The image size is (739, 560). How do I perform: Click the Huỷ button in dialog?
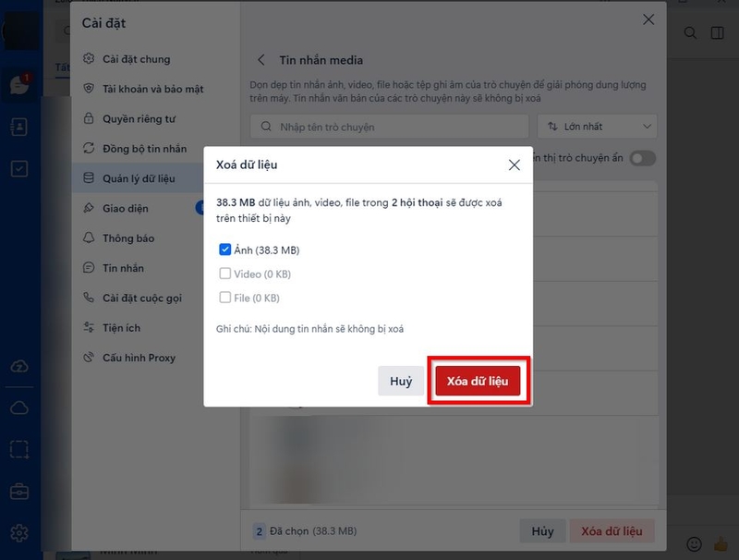401,381
